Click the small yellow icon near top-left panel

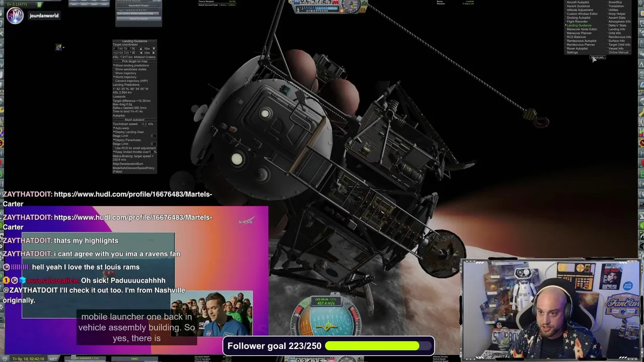59,47
